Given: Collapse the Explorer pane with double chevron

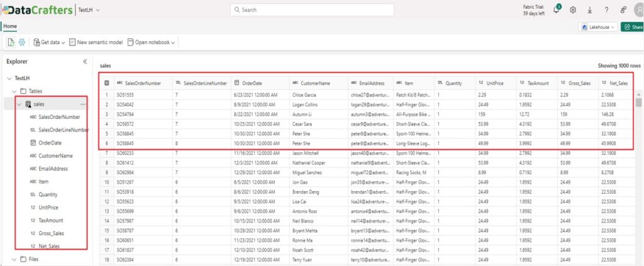Looking at the screenshot, I should coord(85,62).
